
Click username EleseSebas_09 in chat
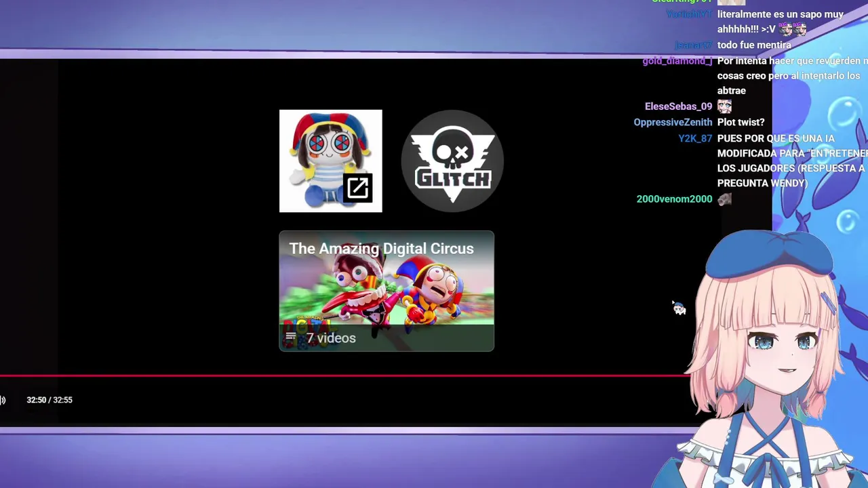pyautogui.click(x=678, y=106)
